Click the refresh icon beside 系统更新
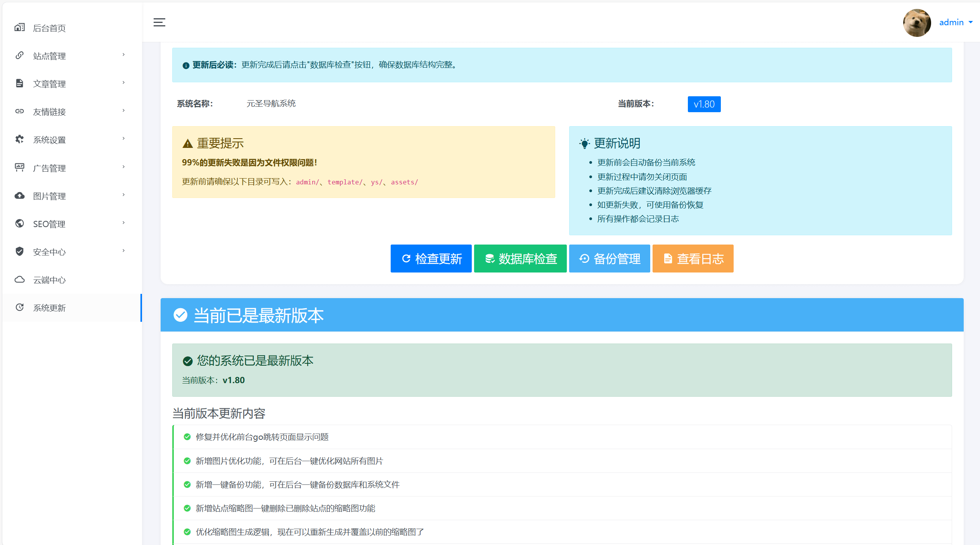980x545 pixels. [x=20, y=307]
